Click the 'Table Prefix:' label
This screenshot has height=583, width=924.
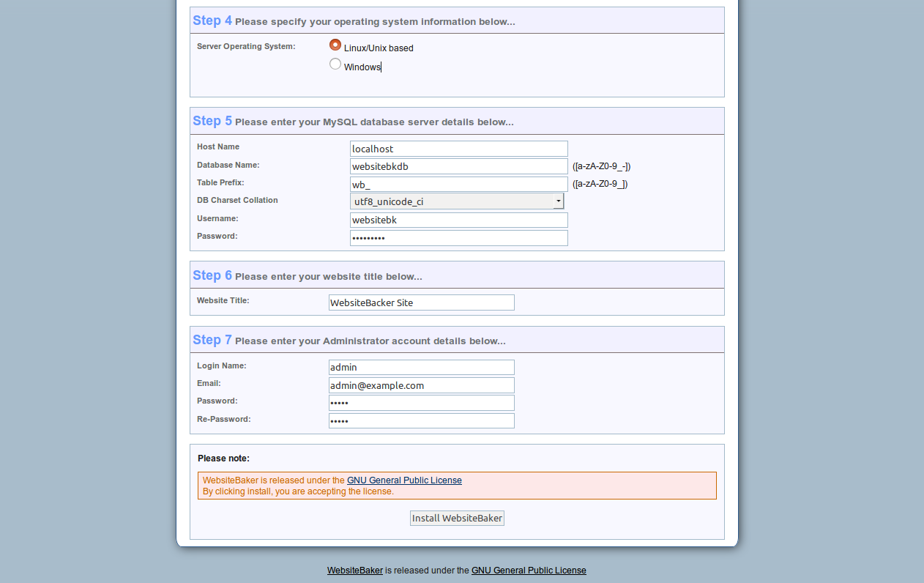coord(220,182)
